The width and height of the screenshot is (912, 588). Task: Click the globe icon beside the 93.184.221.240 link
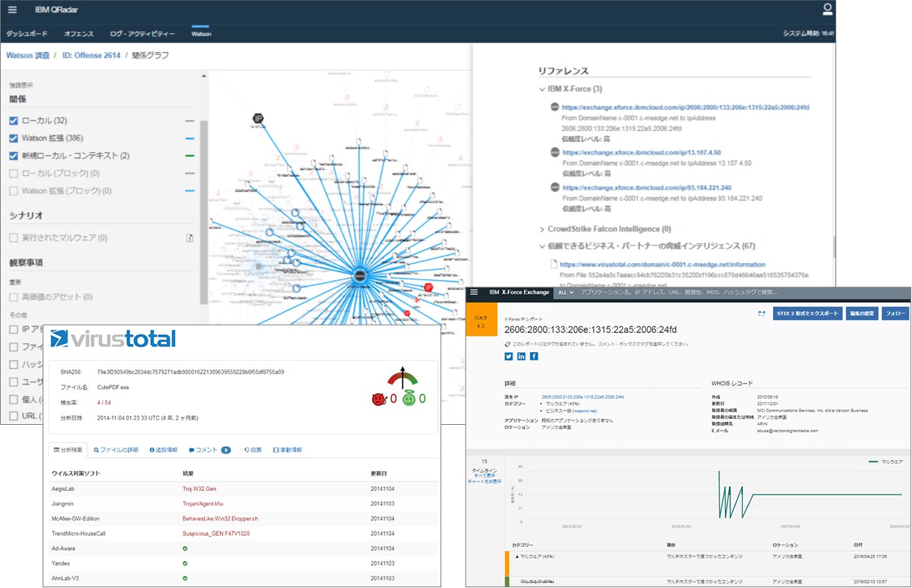(x=555, y=187)
